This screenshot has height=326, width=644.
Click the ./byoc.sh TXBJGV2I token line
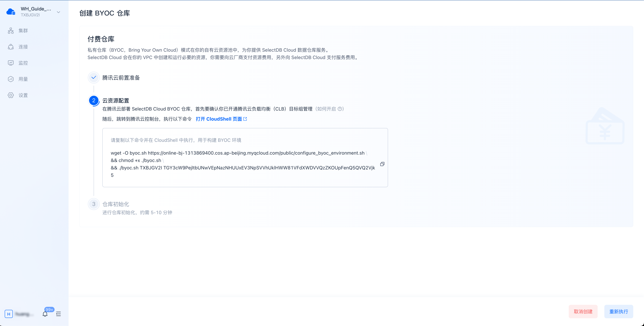pos(243,171)
